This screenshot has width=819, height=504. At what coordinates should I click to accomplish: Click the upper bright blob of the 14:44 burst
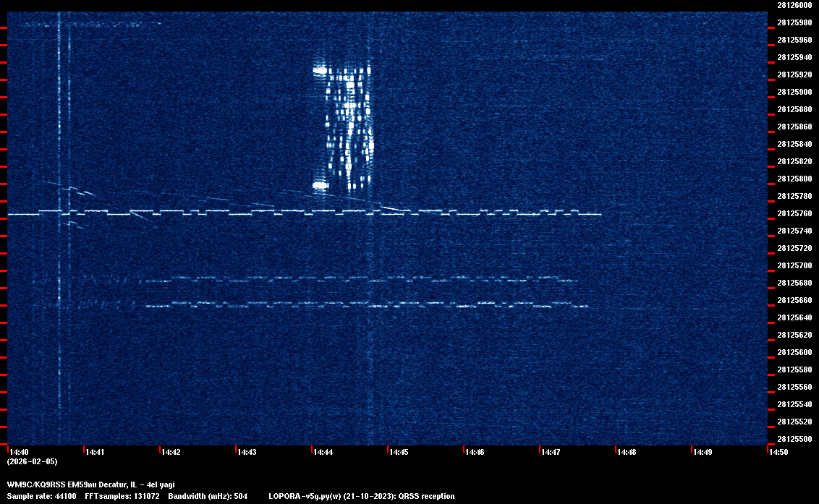pos(320,70)
